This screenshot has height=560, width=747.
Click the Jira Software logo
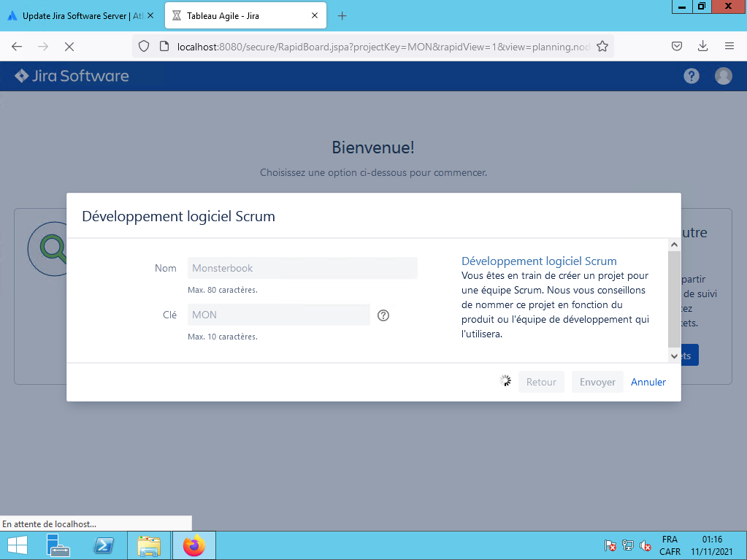[x=72, y=76]
